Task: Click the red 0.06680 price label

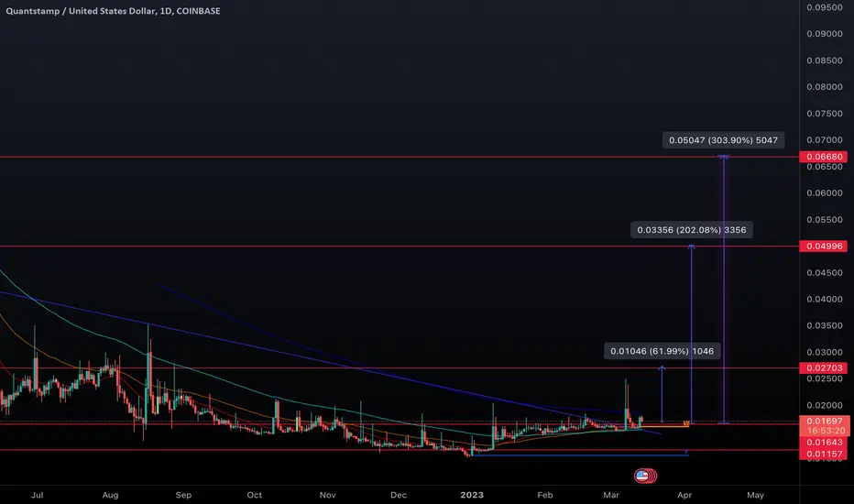Action: [x=824, y=157]
